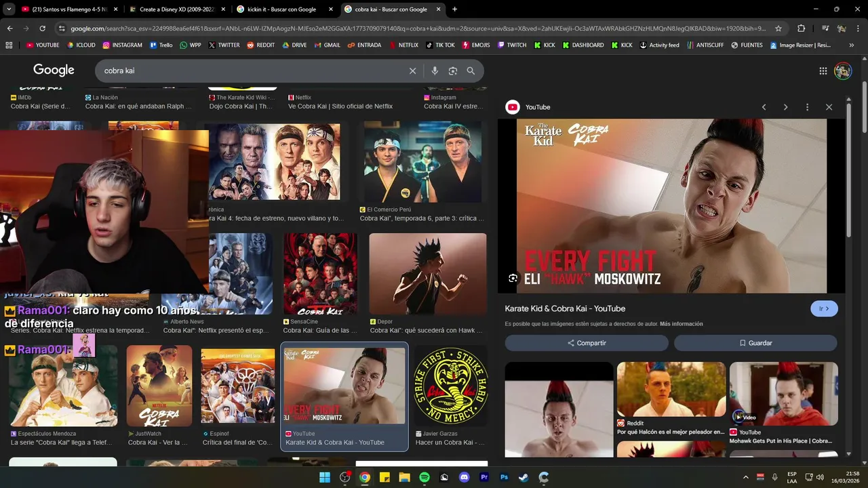
Task: Click the Ir button
Action: [824, 308]
